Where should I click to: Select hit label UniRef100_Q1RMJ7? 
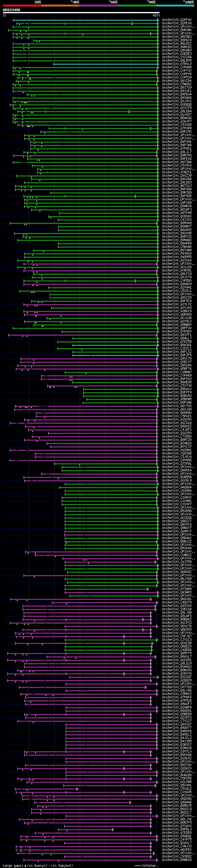pos(177,531)
